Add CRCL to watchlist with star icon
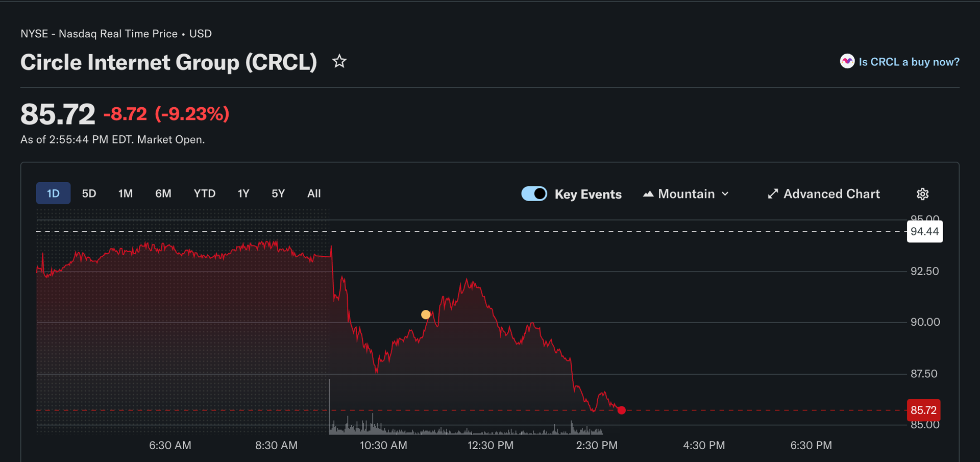The height and width of the screenshot is (462, 980). pos(339,62)
